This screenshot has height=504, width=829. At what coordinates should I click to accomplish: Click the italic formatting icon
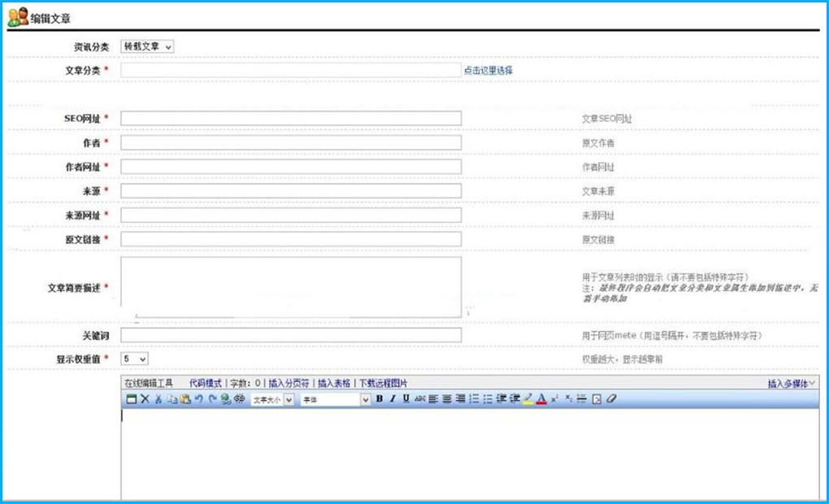pos(392,399)
